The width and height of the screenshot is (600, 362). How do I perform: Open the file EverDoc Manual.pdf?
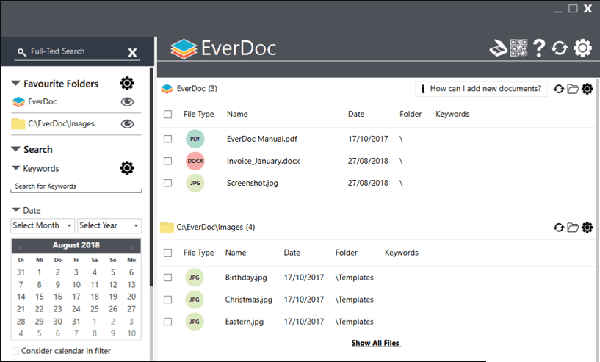pyautogui.click(x=262, y=139)
